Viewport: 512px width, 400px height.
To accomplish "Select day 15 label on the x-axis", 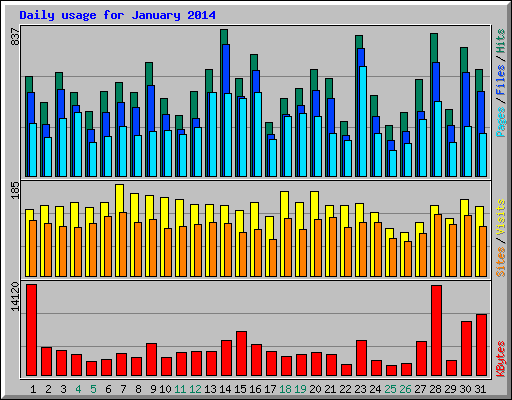I will (x=240, y=389).
